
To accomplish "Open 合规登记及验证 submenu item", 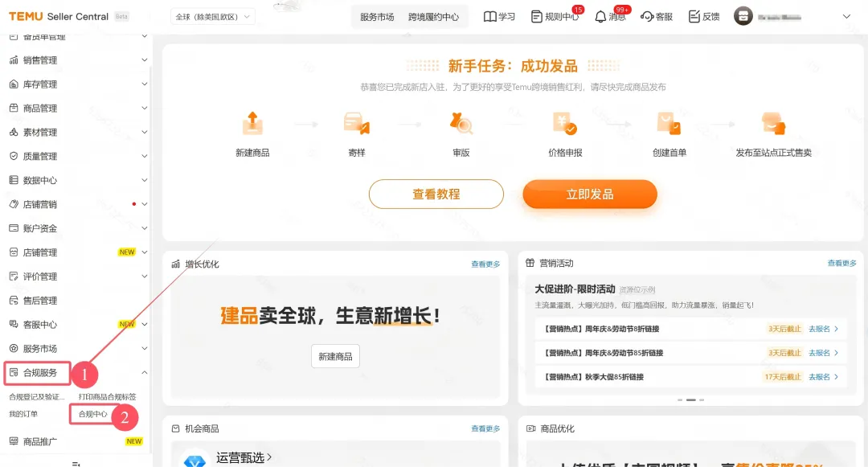I will click(37, 397).
